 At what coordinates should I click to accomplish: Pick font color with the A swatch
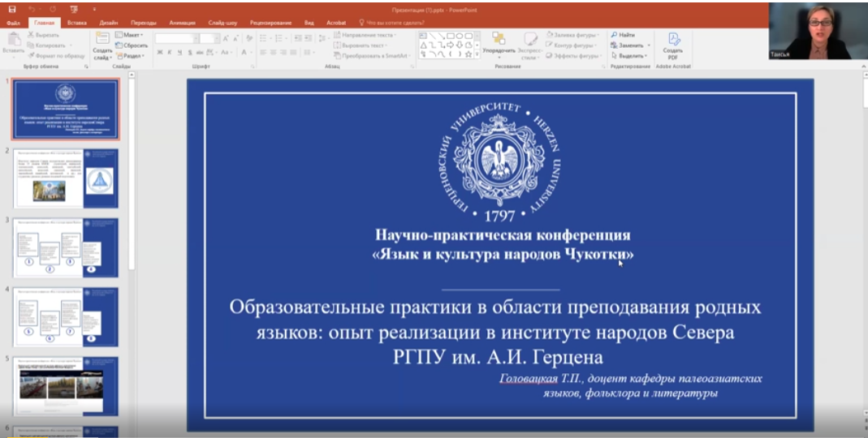click(x=244, y=53)
